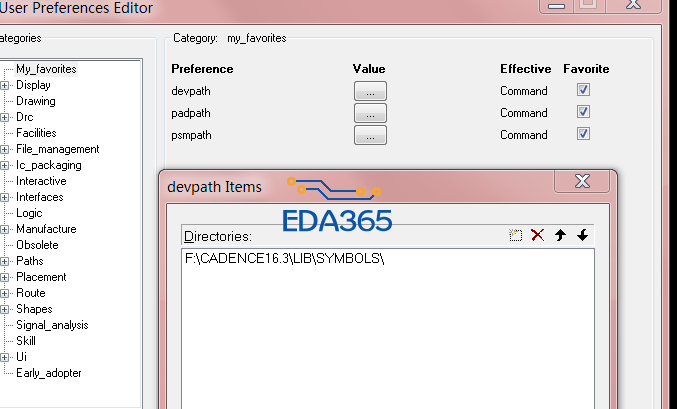Select Drawing category
This screenshot has width=677, height=409.
pos(36,101)
